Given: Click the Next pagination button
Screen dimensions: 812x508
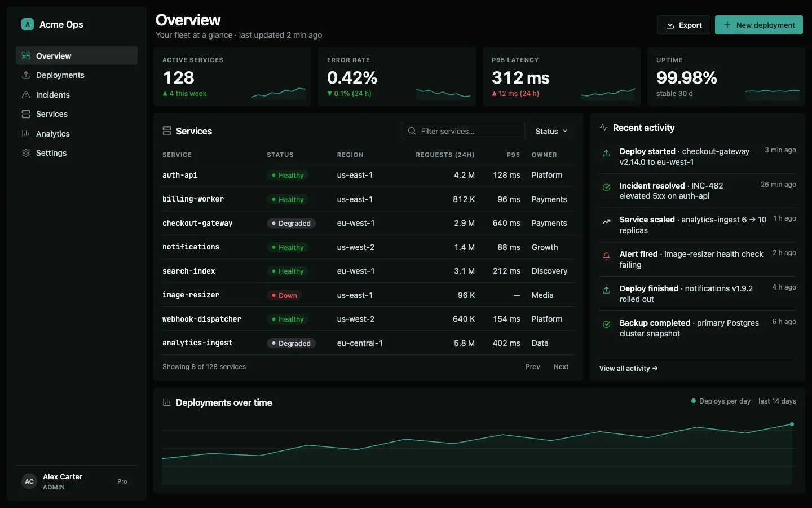Looking at the screenshot, I should coord(561,367).
